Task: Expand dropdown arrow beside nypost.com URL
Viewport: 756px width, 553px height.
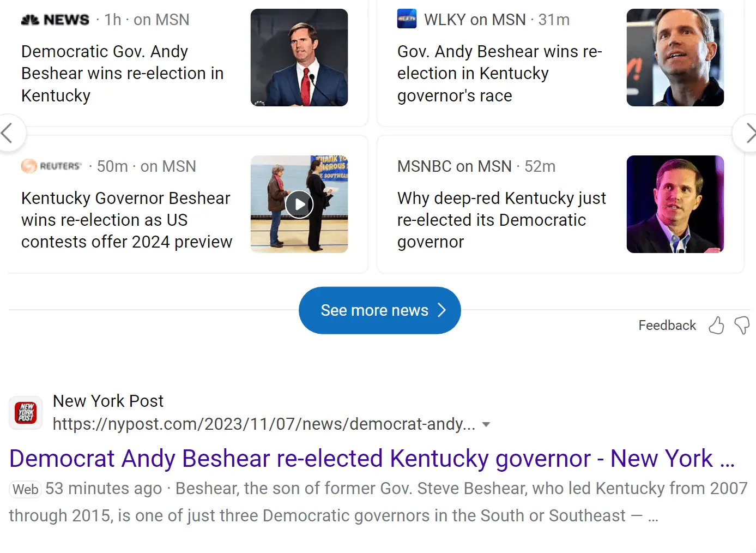Action: click(486, 424)
